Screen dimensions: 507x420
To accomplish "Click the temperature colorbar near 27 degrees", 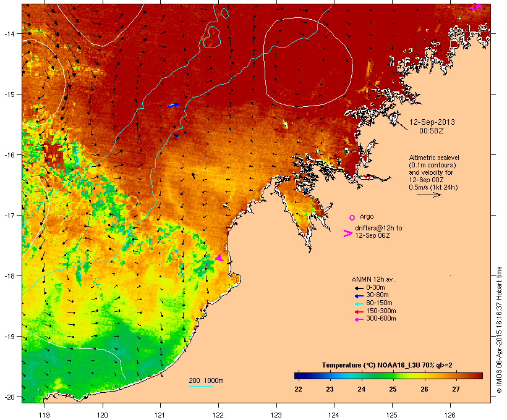I will click(456, 376).
